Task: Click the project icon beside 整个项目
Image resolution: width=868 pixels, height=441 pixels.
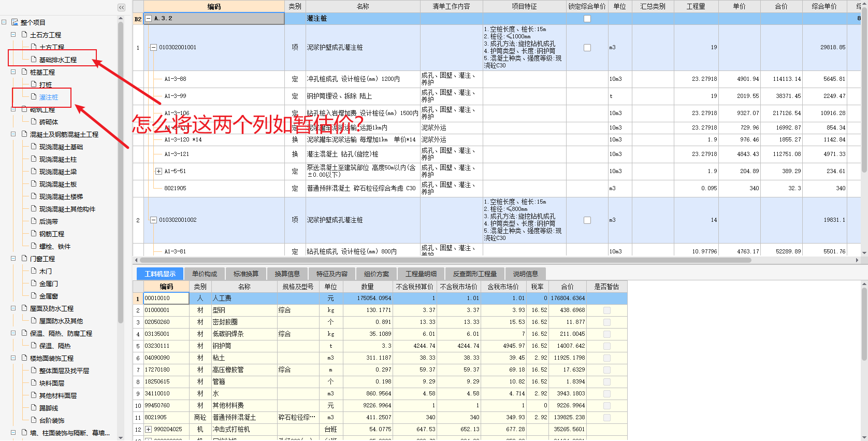Action: coord(15,22)
